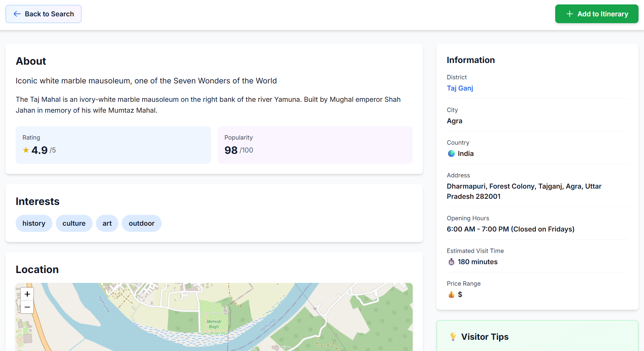Click the 6:00 AM - 7:00 PM opening hours
Image resolution: width=644 pixels, height=351 pixels.
(511, 229)
